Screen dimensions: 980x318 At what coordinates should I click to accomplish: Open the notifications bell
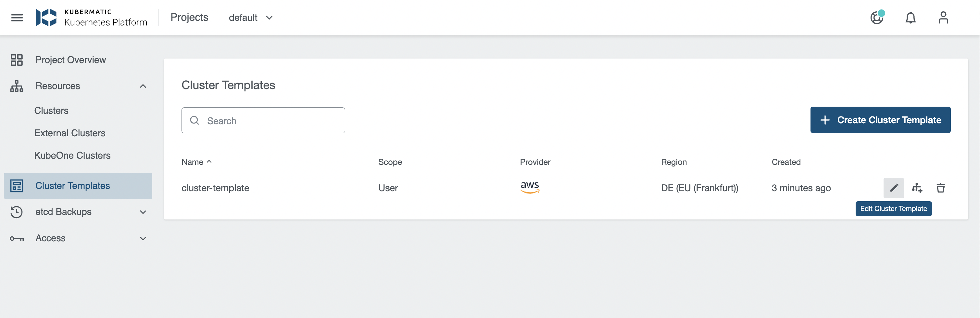coord(911,18)
